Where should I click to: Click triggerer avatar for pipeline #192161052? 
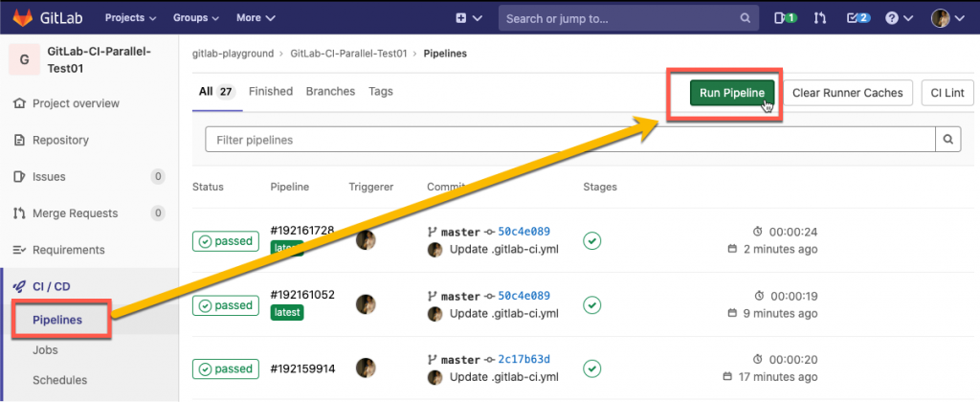pyautogui.click(x=366, y=304)
